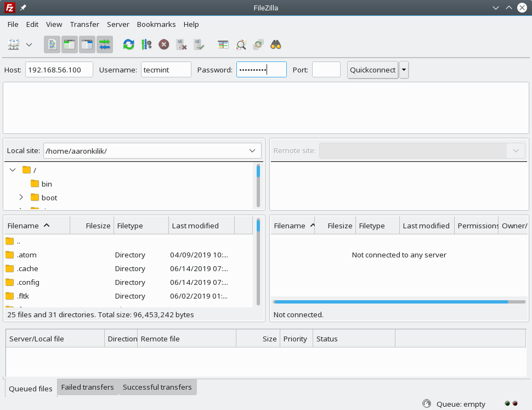
Task: Expand the boot folder in tree
Action: click(x=21, y=198)
